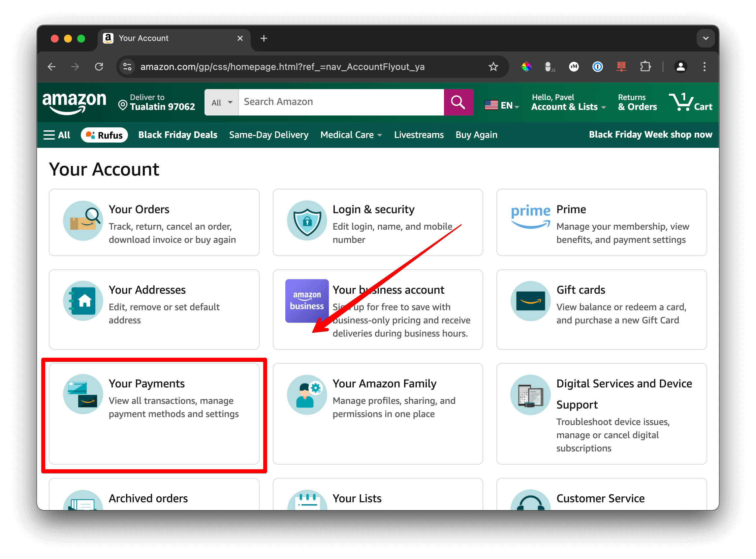
Task: Click Black Friday Week shop now link
Action: tap(650, 135)
